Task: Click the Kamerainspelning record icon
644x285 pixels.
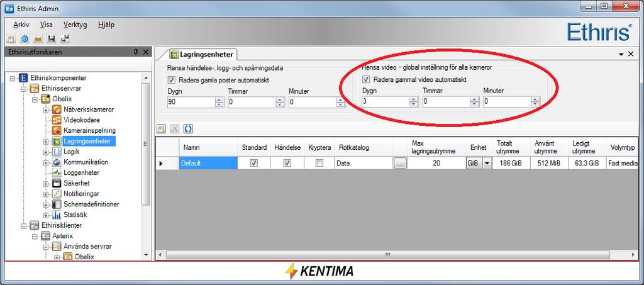Action: point(57,131)
